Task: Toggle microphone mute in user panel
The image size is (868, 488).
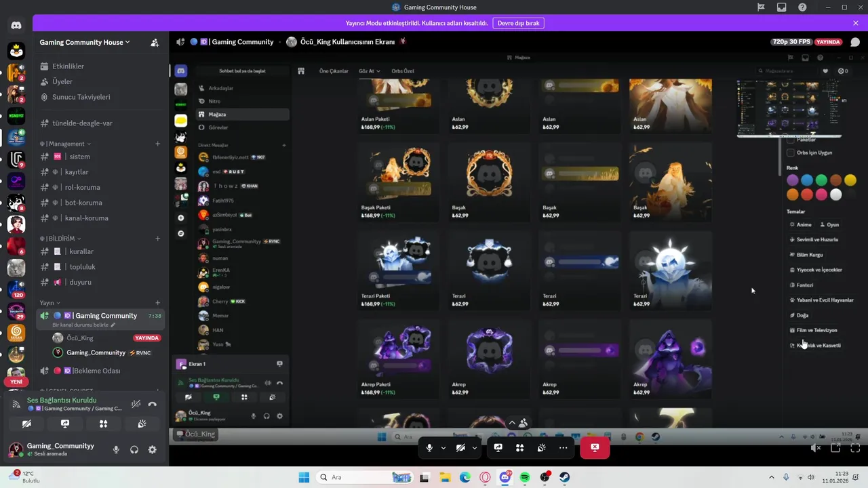Action: 116,449
